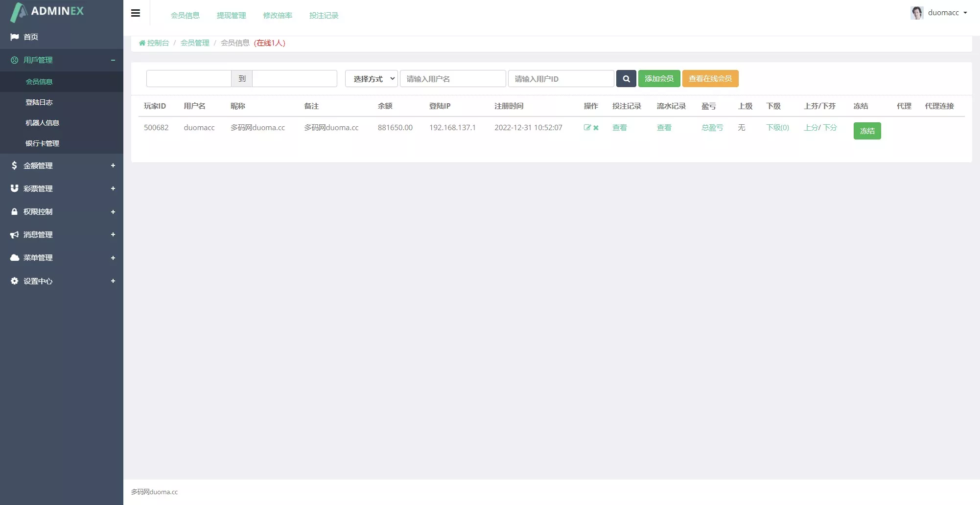
Task: Freeze the user with the 冻结 button
Action: 867,131
